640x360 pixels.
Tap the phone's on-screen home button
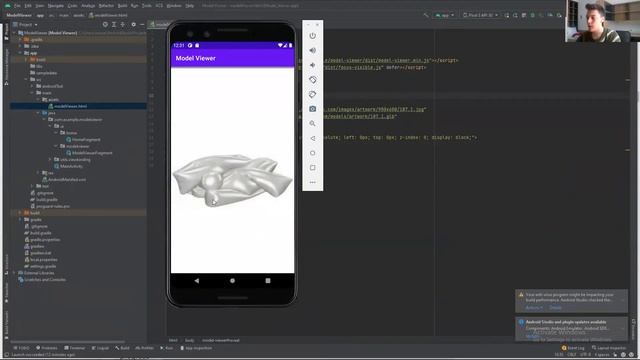click(232, 281)
